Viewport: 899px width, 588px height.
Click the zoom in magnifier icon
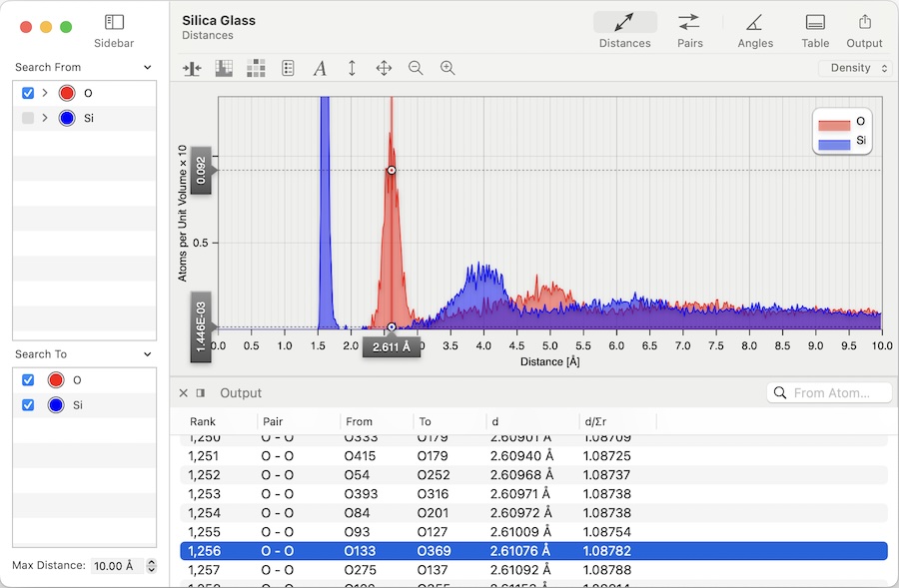point(448,68)
